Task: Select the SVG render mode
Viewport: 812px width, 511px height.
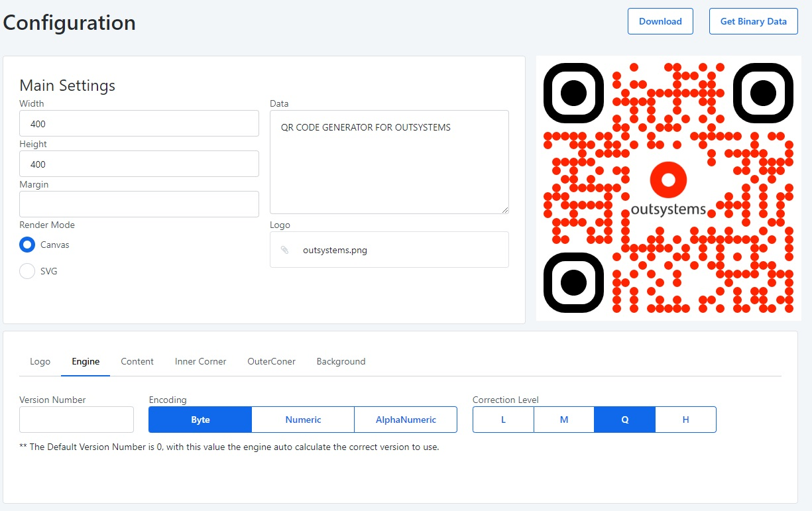Action: pos(27,271)
